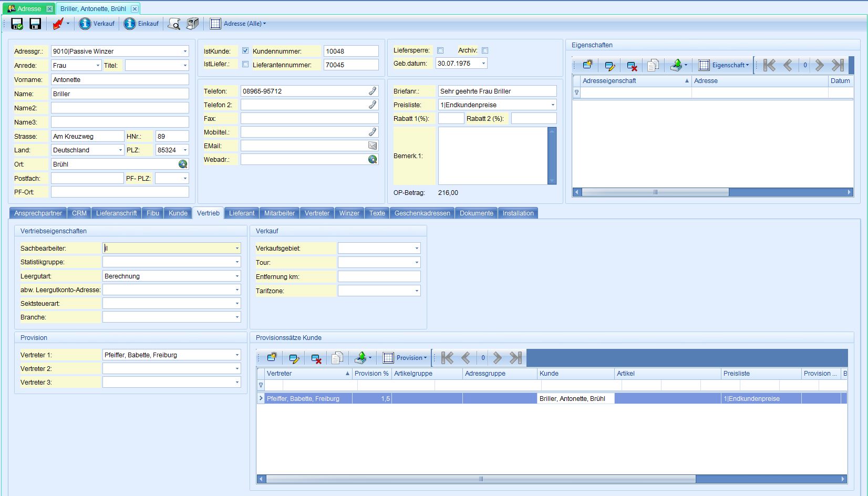Open the Adresse (Alle) layout menu
The height and width of the screenshot is (496, 868).
click(x=238, y=24)
